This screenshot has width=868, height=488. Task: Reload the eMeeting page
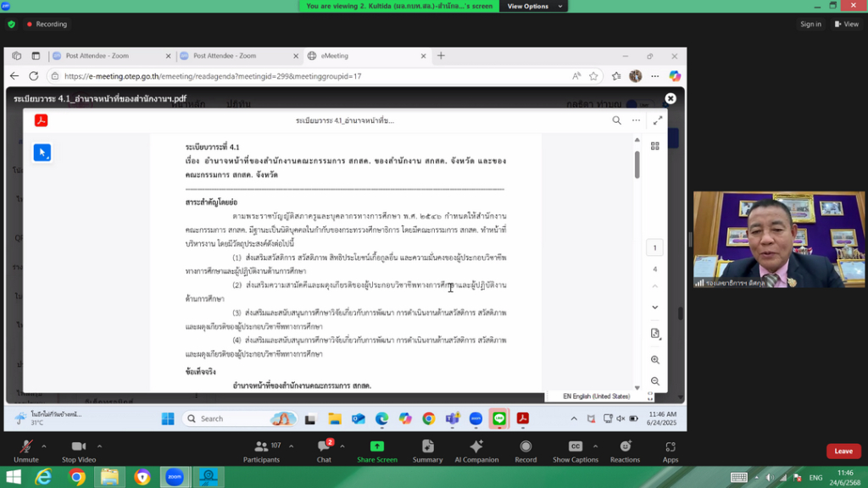34,75
